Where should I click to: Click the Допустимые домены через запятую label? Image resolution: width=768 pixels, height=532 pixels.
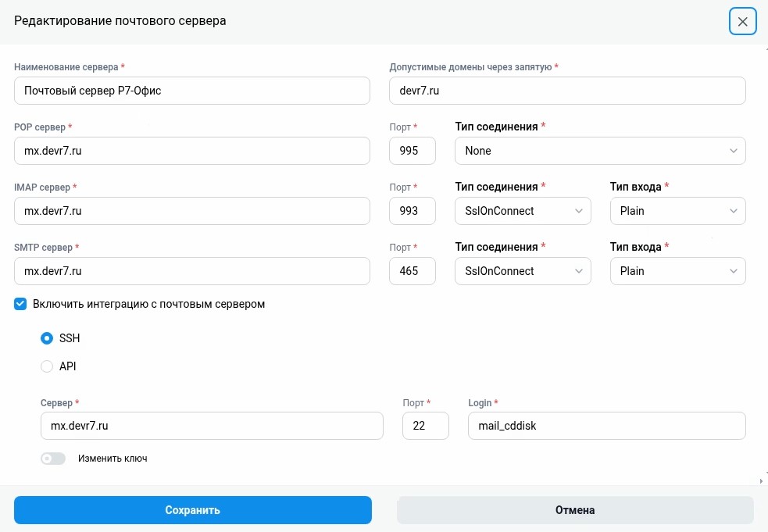[x=470, y=67]
